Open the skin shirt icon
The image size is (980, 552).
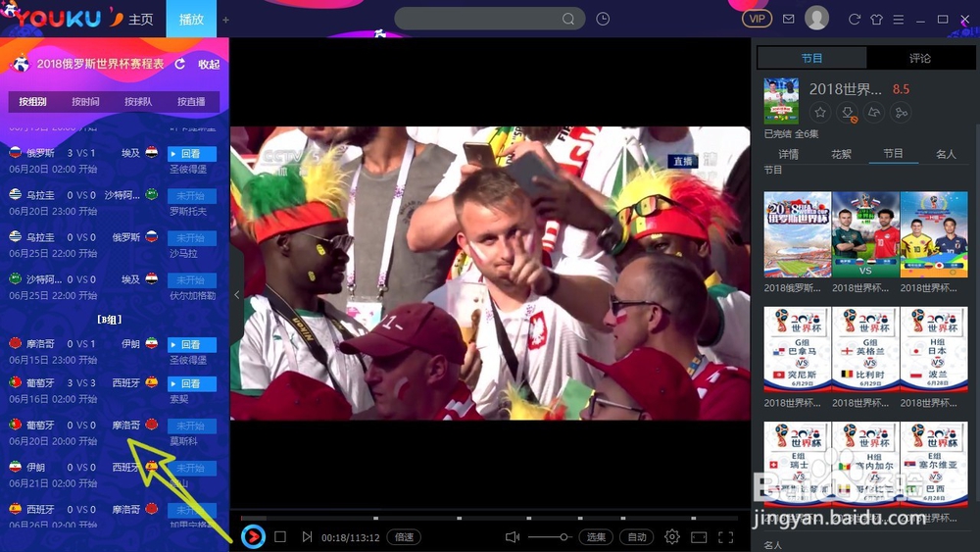[x=876, y=19]
